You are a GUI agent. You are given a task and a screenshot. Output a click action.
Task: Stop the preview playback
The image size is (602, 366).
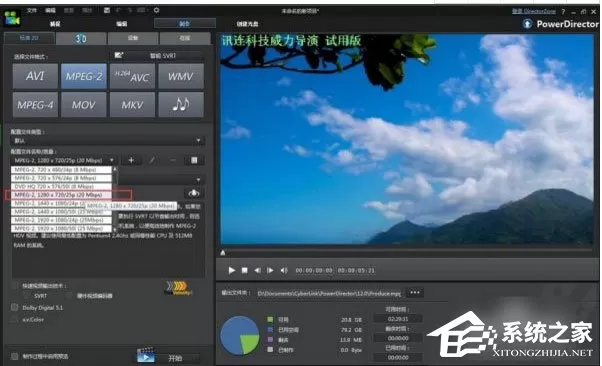(x=245, y=270)
